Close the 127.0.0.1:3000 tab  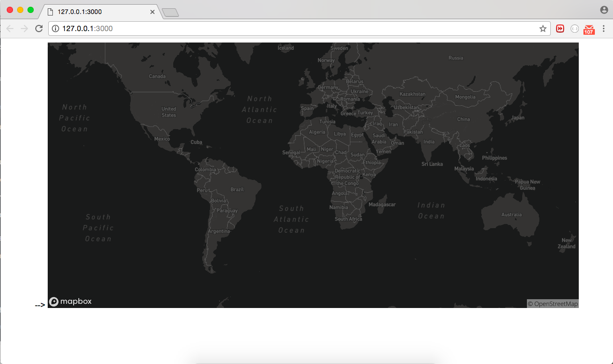(152, 11)
